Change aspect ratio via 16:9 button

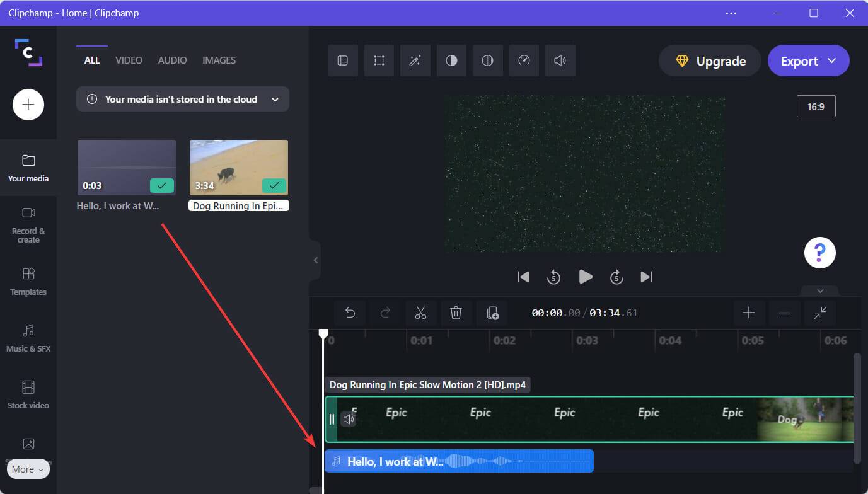click(816, 106)
